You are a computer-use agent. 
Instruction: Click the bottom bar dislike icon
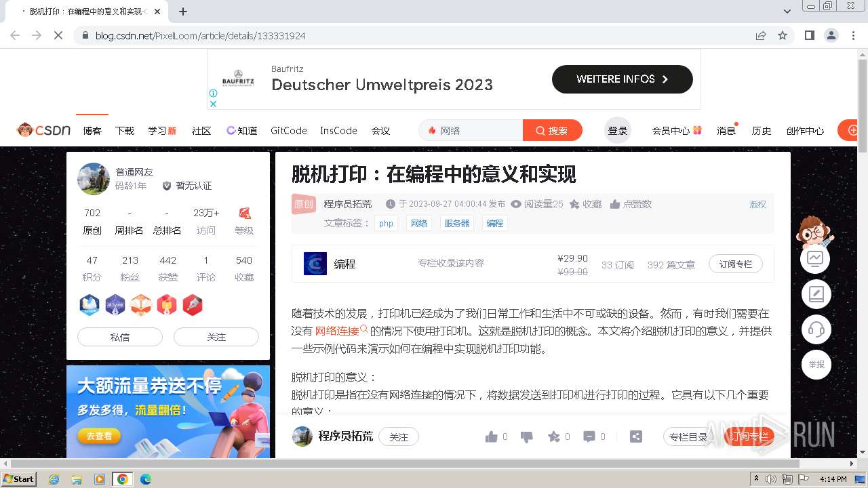526,436
